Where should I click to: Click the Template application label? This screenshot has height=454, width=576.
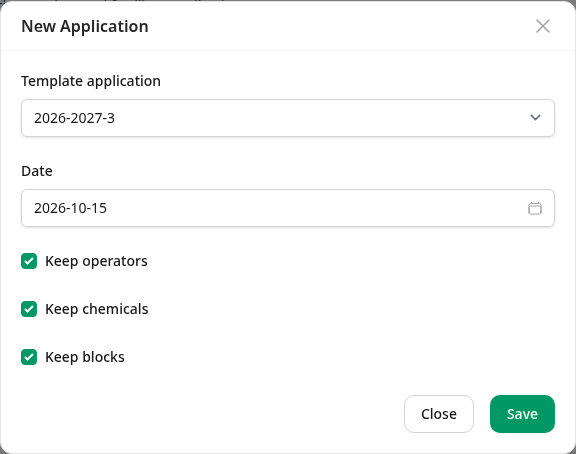pos(91,81)
